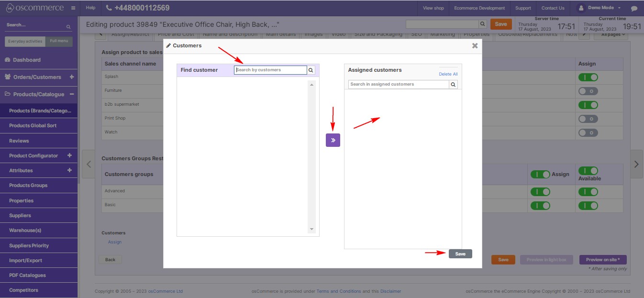Viewport: 644px width, 298px height.
Task: Click the sidebar search magnifier icon
Action: click(68, 27)
